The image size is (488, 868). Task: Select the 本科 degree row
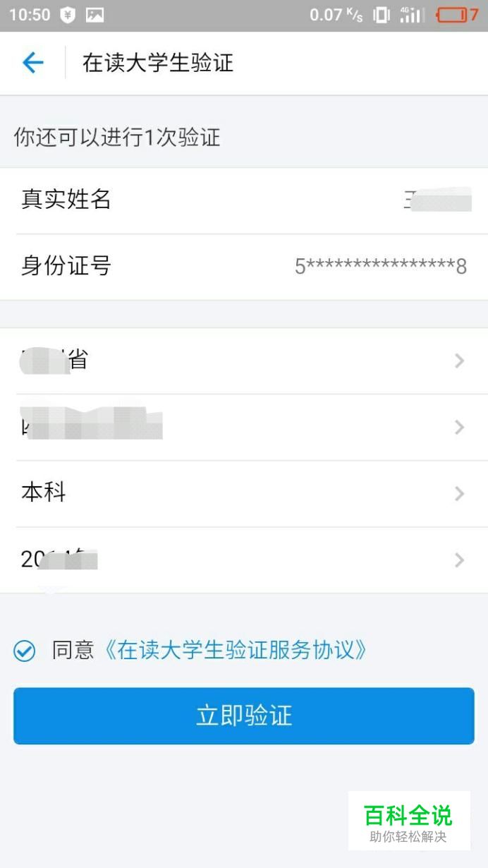point(244,494)
